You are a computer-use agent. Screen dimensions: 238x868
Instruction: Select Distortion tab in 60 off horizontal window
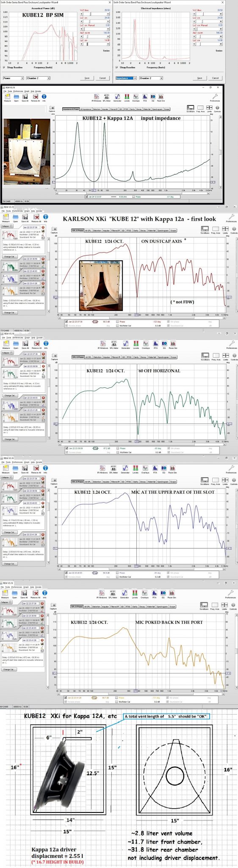point(98,357)
